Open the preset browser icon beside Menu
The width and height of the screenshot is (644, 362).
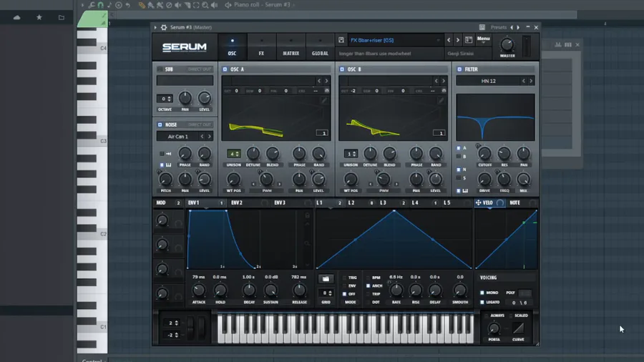click(x=469, y=40)
